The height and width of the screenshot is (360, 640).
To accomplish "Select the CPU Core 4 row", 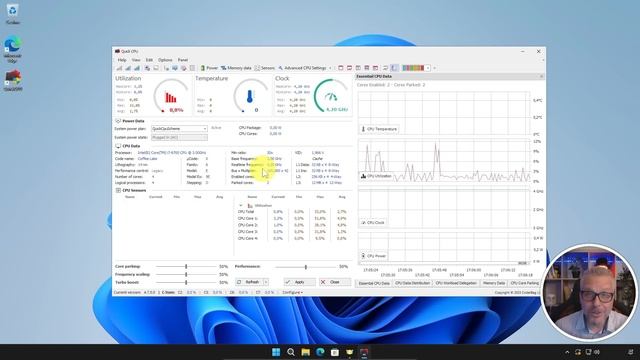I will (292, 238).
